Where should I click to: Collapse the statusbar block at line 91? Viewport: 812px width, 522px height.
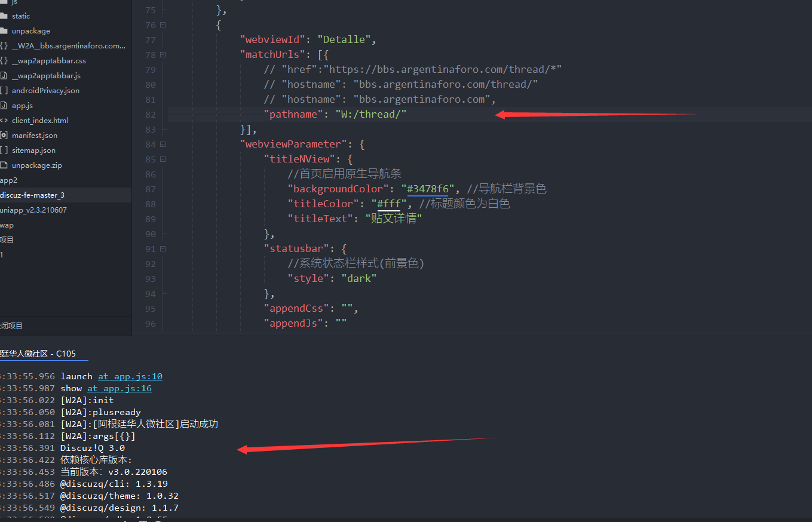tap(163, 249)
